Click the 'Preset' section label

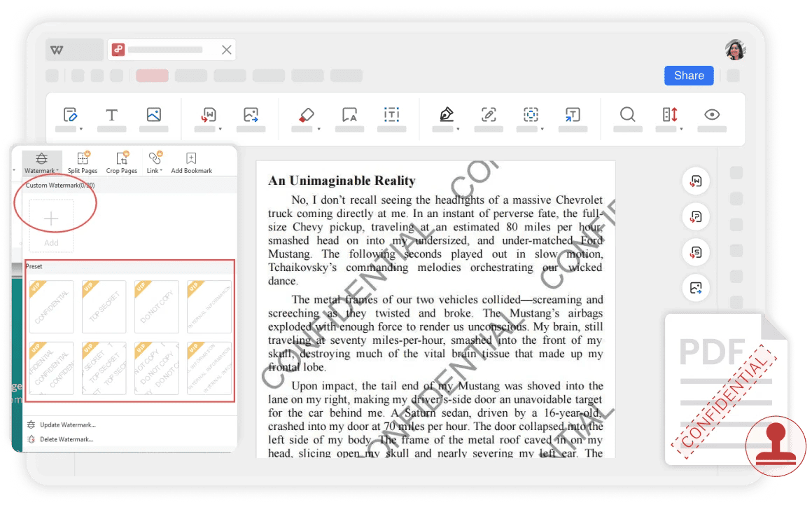pyautogui.click(x=34, y=266)
